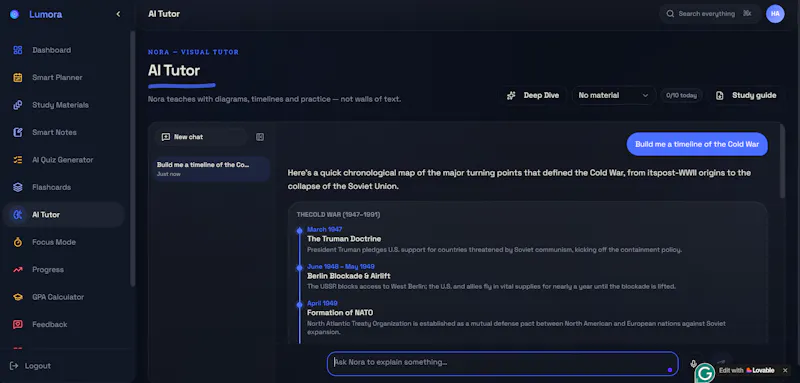Click the Focus Mode timer icon
The height and width of the screenshot is (383, 800).
tap(18, 242)
